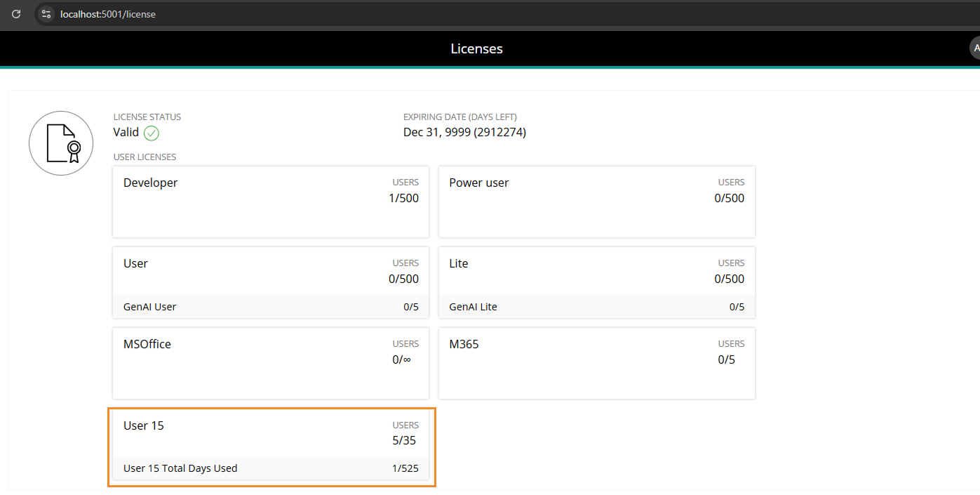This screenshot has width=980, height=495.
Task: Click the 'Dec 31, 9999 (2912274)' expiry date
Action: [464, 132]
